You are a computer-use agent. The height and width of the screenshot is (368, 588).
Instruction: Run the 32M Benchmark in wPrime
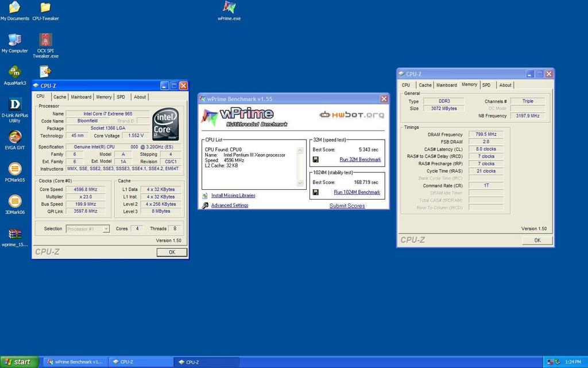(x=361, y=160)
